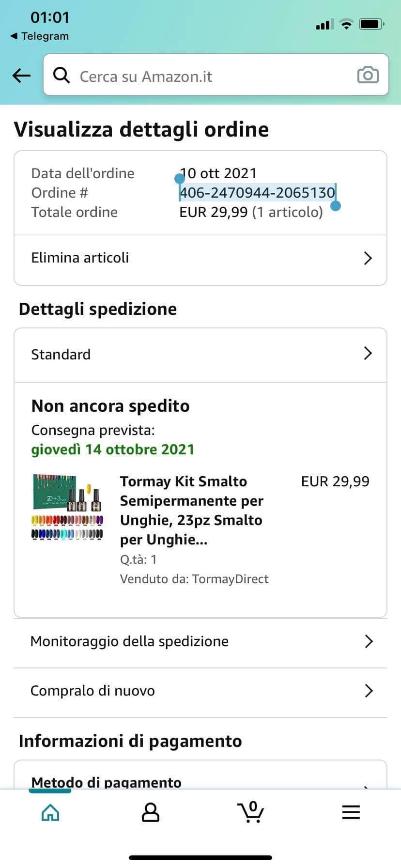Expand Monitoraggio della spedizione chevron
The height and width of the screenshot is (868, 401).
pos(368,641)
